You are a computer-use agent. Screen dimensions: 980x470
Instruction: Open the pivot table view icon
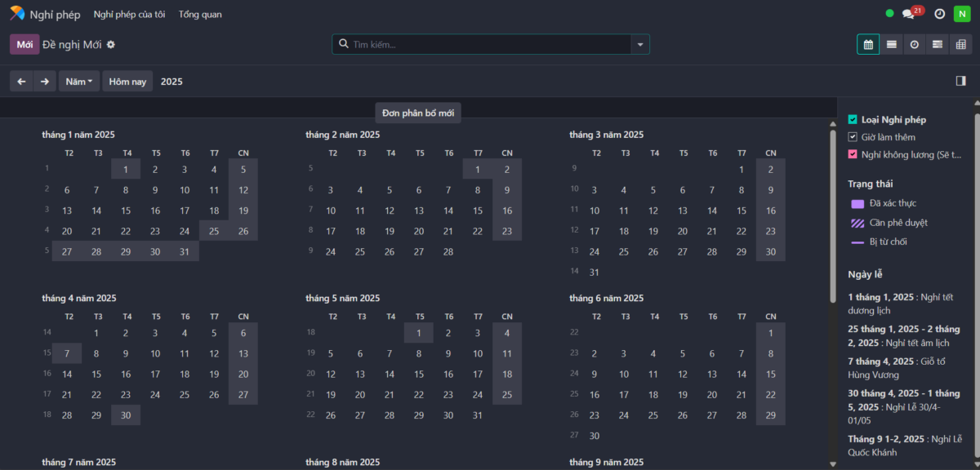(x=960, y=44)
